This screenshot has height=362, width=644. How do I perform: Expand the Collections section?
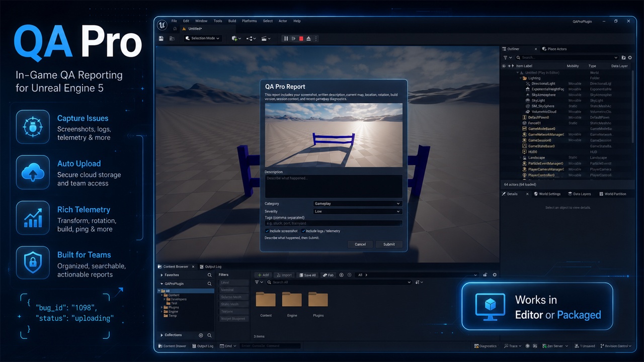[x=162, y=335]
